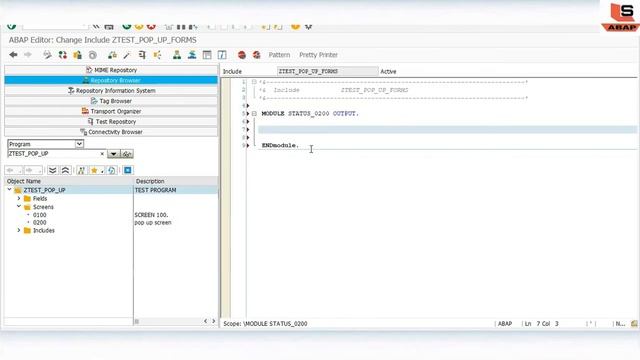Click 'TEST PROGRAM' description text
Screen dimensions: 640x360
(156, 190)
